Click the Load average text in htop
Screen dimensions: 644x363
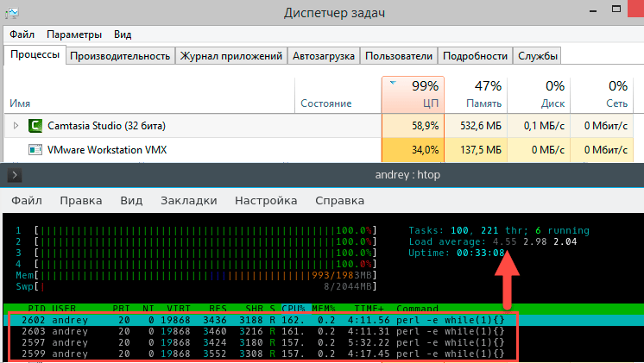[x=492, y=241]
